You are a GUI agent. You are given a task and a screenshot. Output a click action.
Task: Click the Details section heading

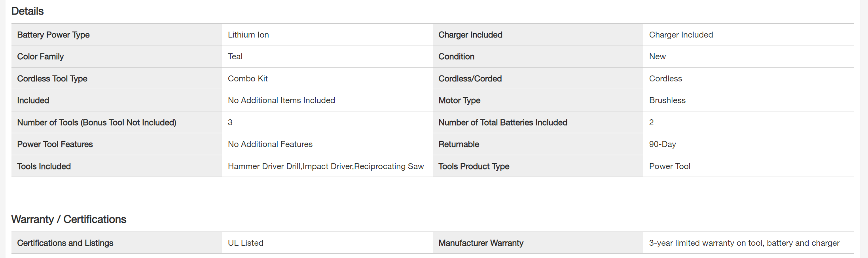[27, 11]
